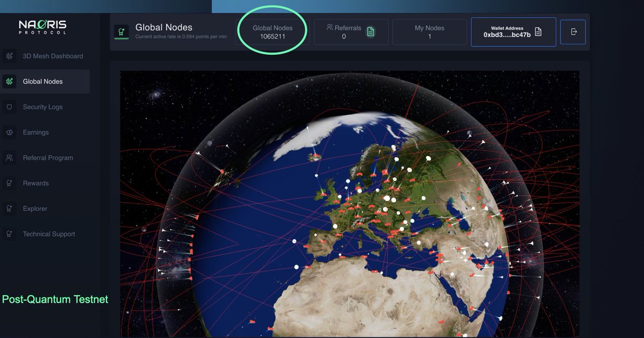Screen dimensions: 644x338
Task: Switch to the Earnings section
Action: click(x=36, y=132)
